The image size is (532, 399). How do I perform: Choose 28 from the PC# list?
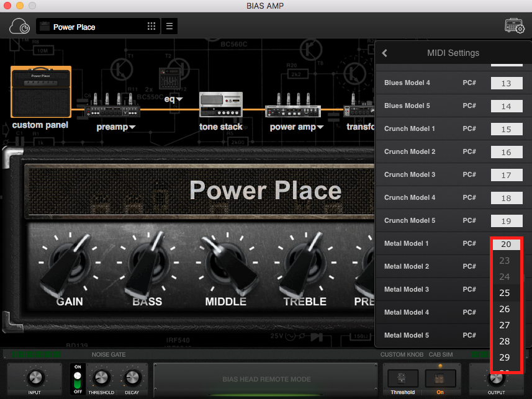(x=505, y=341)
